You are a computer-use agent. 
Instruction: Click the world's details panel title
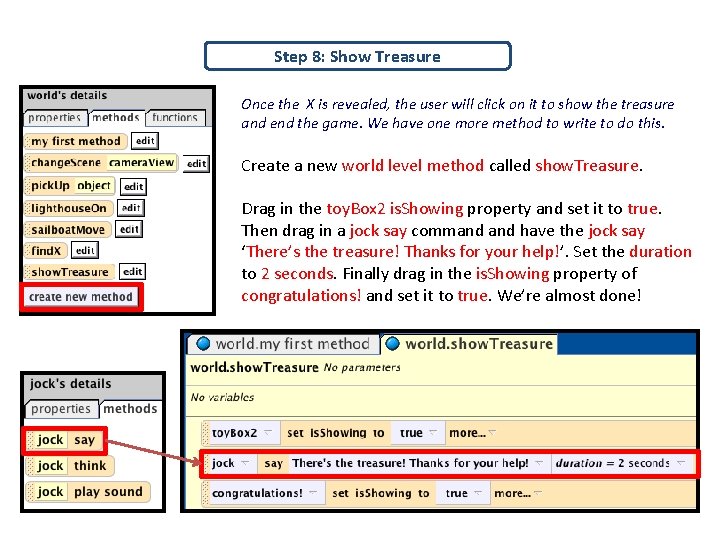click(67, 96)
